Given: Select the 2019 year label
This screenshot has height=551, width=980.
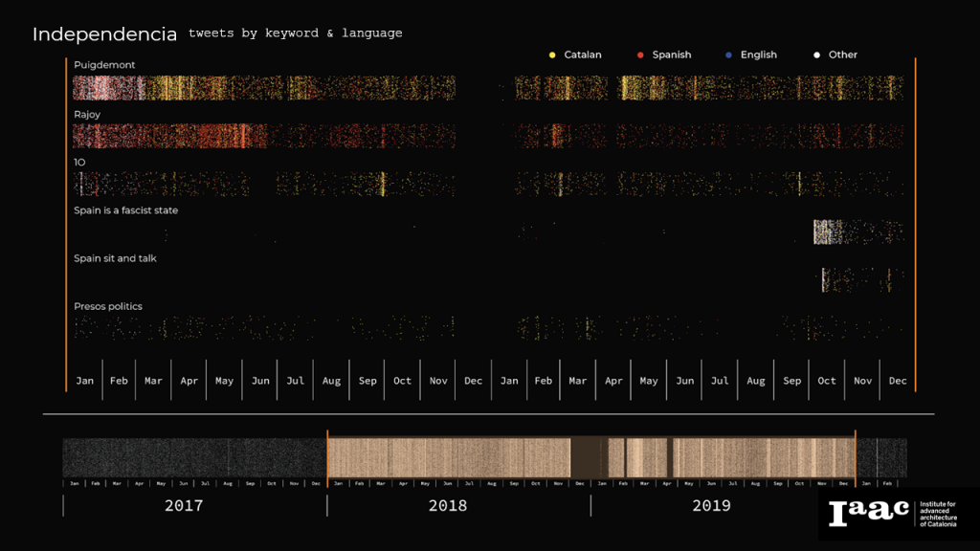Looking at the screenshot, I should [711, 505].
